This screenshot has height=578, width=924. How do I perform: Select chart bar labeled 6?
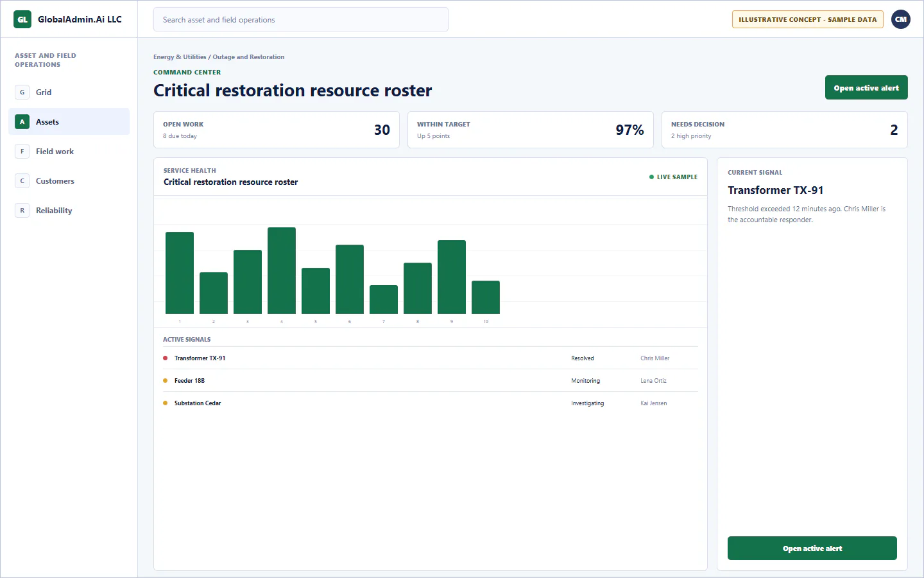(350, 279)
